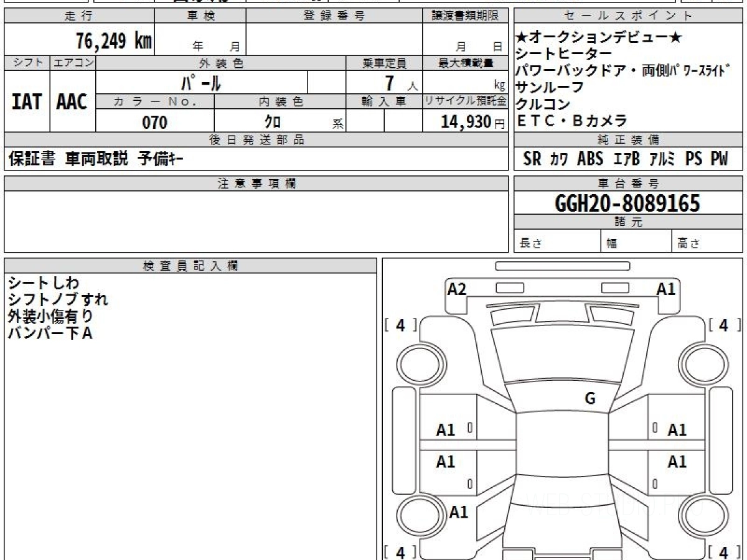
Task: Select the 輸入車 header
Action: (384, 101)
